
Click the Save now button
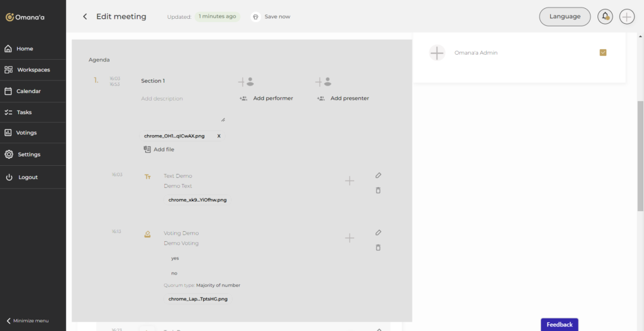pos(272,16)
